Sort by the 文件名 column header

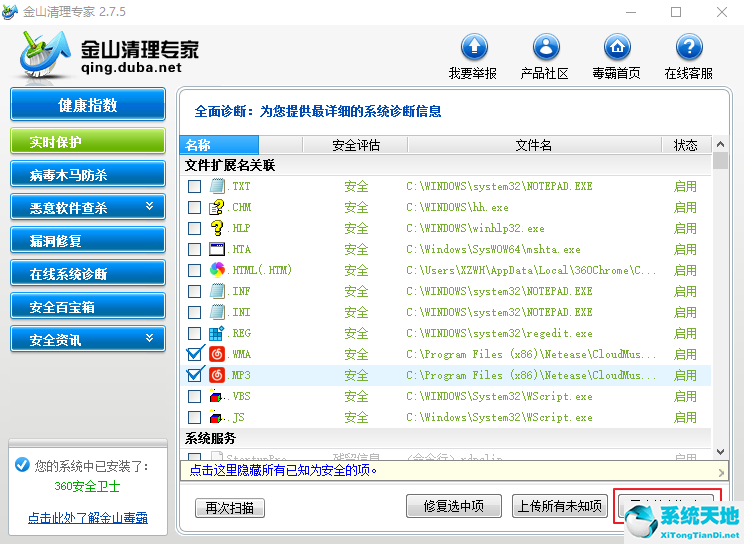(534, 144)
